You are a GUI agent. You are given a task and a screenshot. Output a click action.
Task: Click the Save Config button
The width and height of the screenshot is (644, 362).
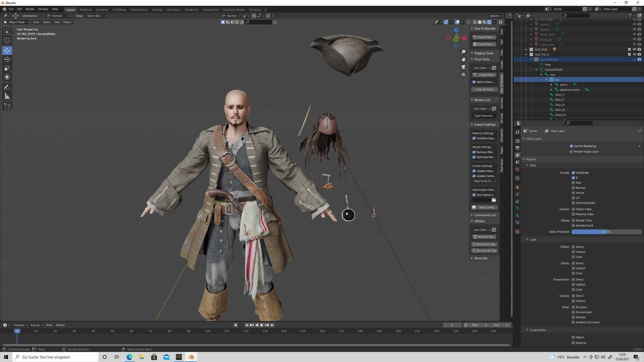(484, 207)
